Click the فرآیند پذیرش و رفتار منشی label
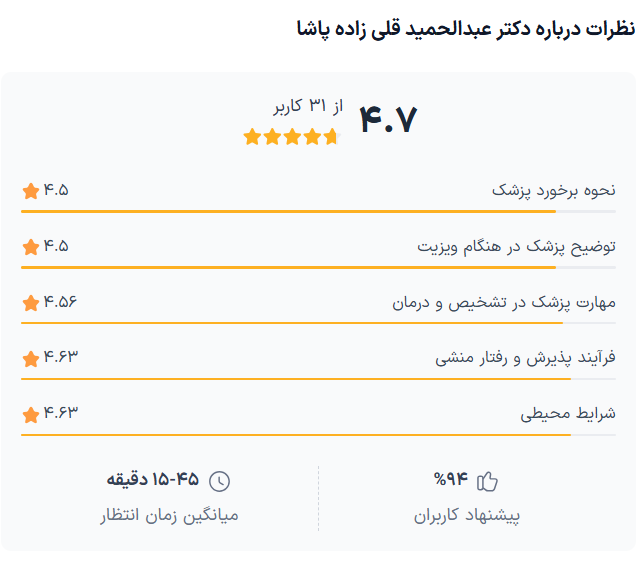This screenshot has width=640, height=566. point(525,357)
